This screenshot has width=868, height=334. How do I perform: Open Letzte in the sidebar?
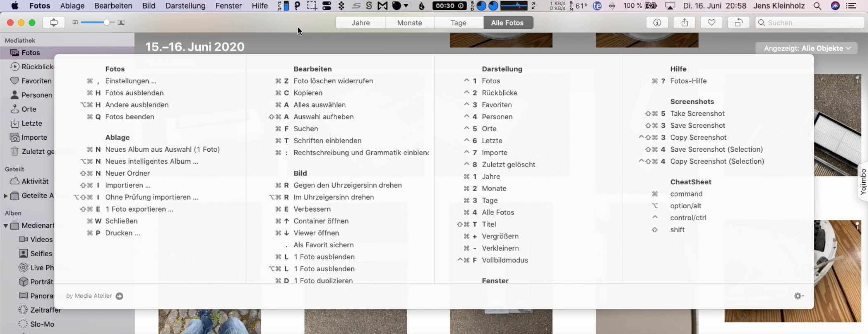[26, 123]
